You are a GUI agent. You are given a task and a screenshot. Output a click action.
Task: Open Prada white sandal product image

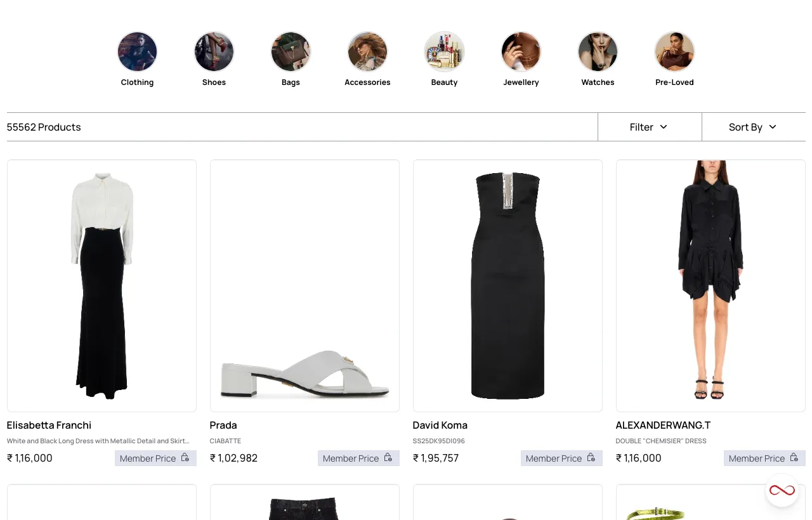304,286
